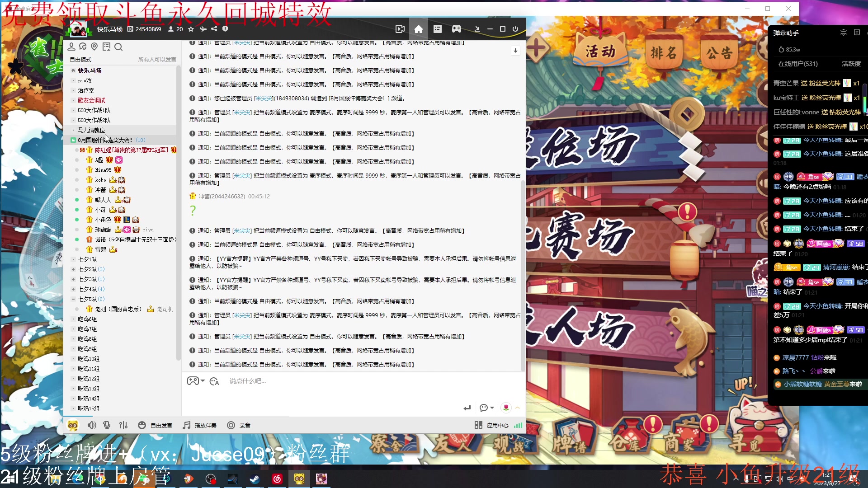Open the audio mixer settings icon
The width and height of the screenshot is (868, 488).
123,425
